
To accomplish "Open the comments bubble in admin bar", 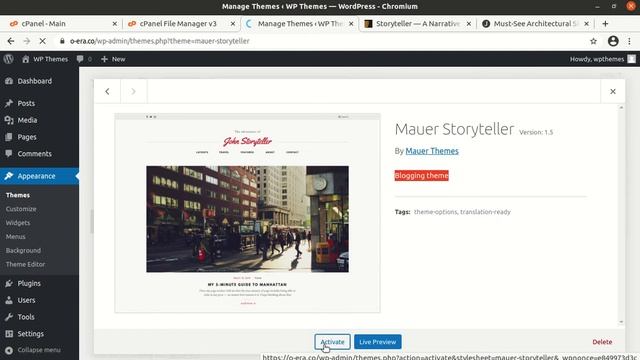I will pos(84,59).
